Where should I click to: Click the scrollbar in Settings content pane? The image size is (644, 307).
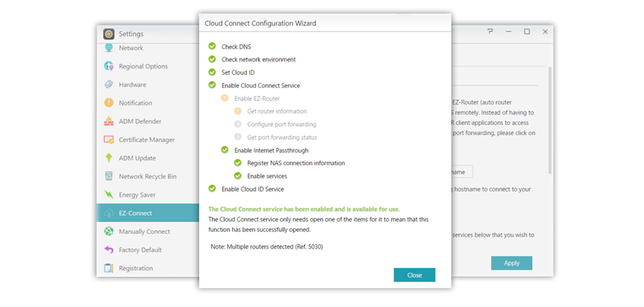click(550, 120)
